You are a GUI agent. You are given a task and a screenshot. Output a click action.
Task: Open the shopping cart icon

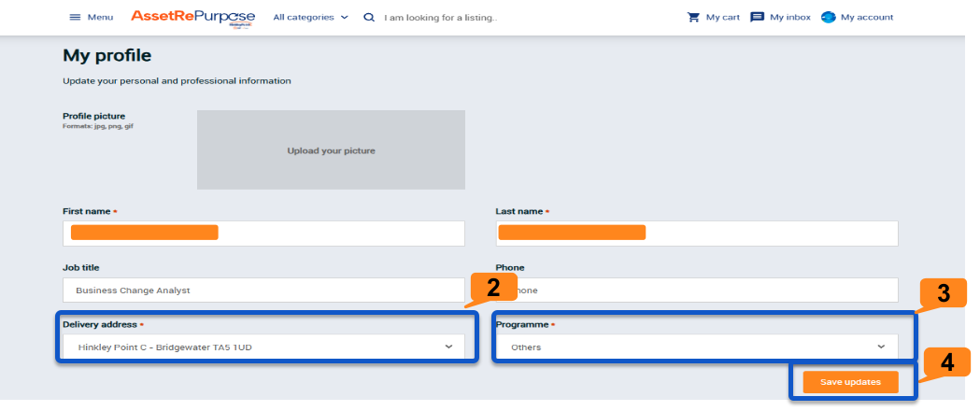(693, 17)
